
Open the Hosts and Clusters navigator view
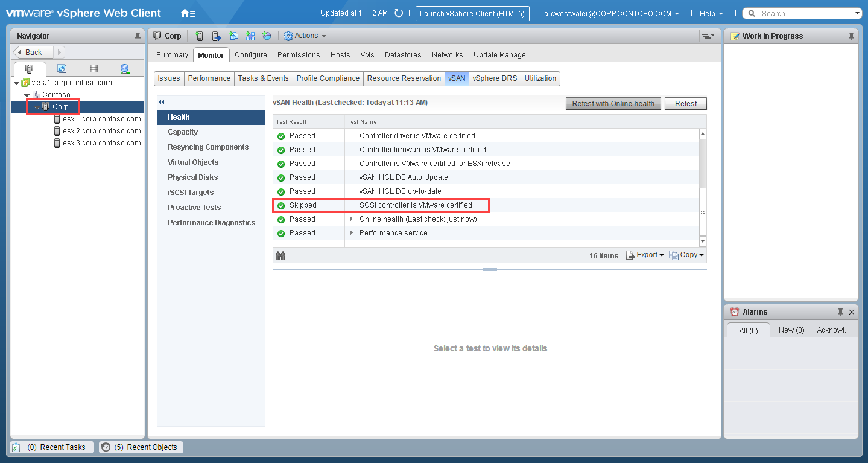(x=29, y=68)
